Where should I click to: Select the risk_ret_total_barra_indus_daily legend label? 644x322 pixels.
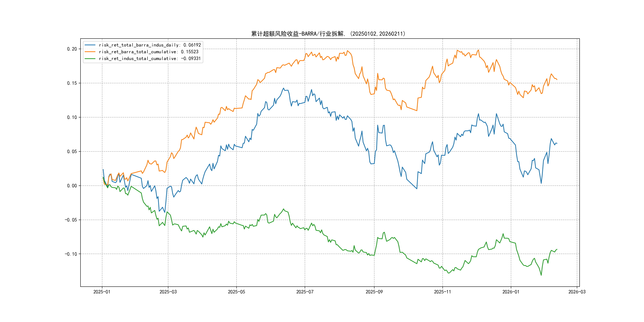(x=150, y=45)
